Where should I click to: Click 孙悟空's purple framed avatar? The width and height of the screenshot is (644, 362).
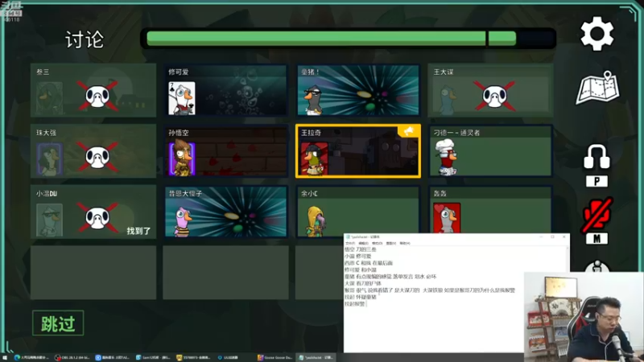(182, 158)
